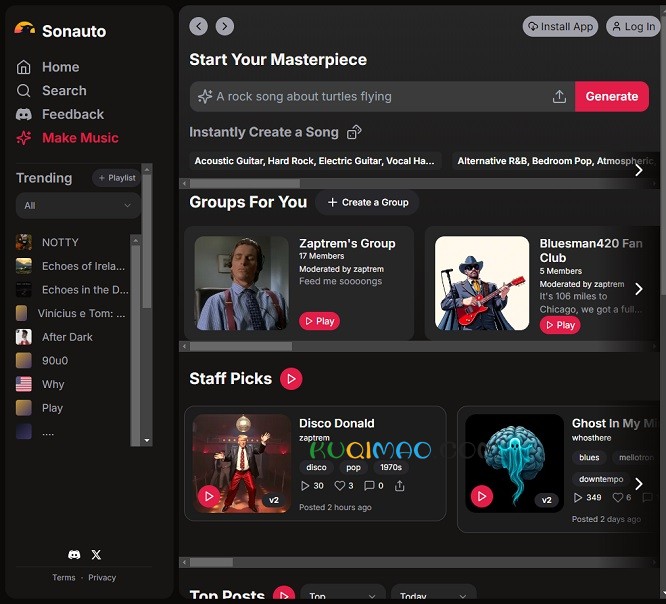The height and width of the screenshot is (604, 666).
Task: Expand the Trending filter dropdown set to All
Action: coord(78,206)
